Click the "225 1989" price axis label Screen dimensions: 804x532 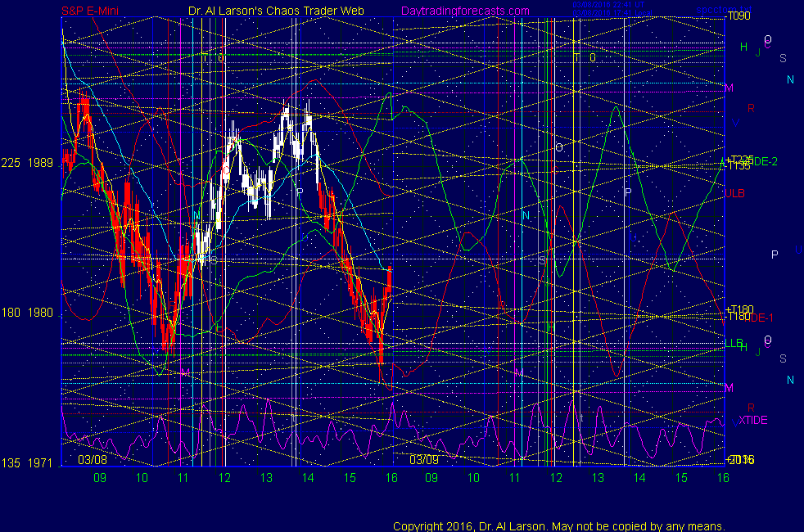(x=27, y=163)
